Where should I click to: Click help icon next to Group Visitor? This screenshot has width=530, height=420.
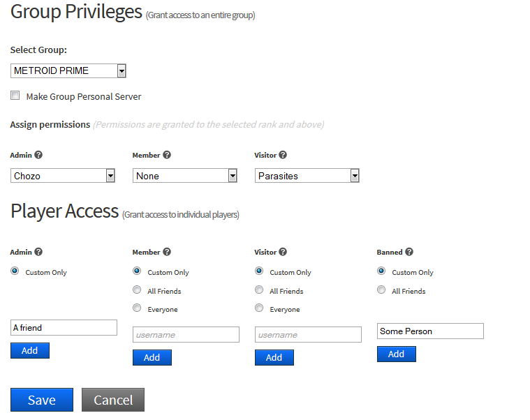point(283,155)
